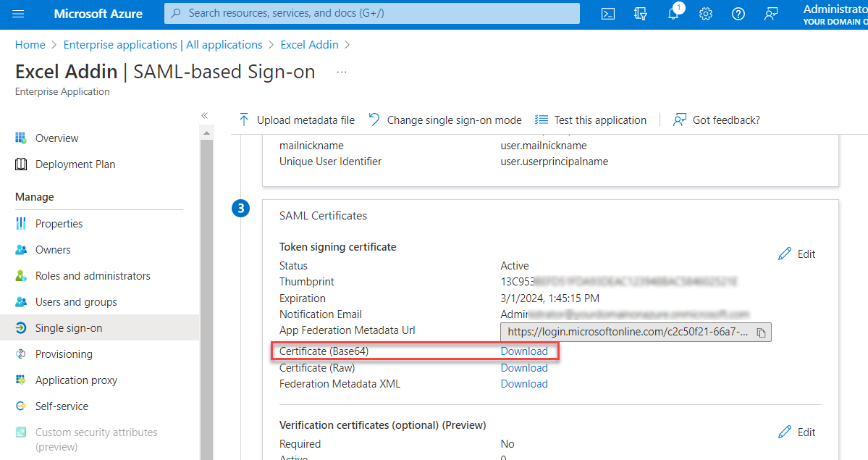
Task: Select Single sign-on in the sidebar
Action: (x=69, y=328)
